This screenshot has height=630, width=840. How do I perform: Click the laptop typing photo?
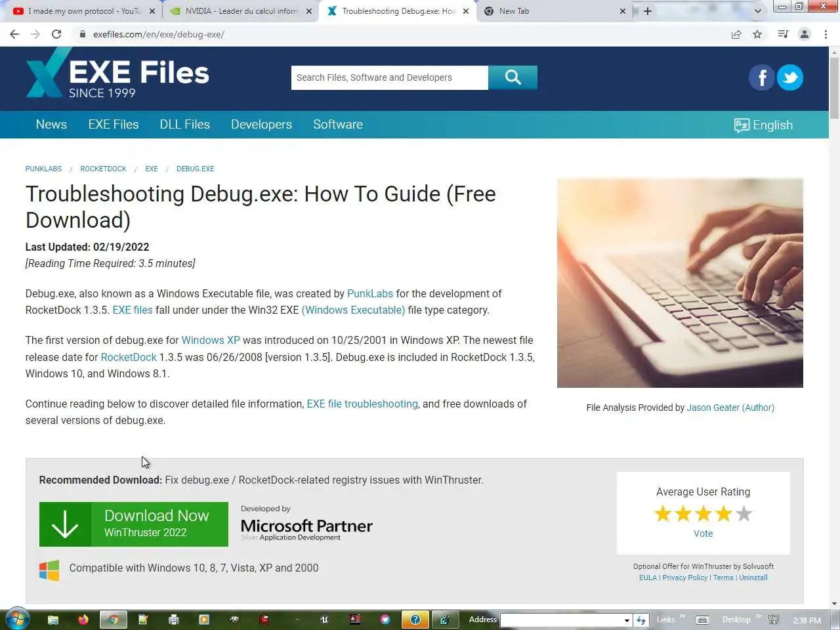(x=680, y=283)
